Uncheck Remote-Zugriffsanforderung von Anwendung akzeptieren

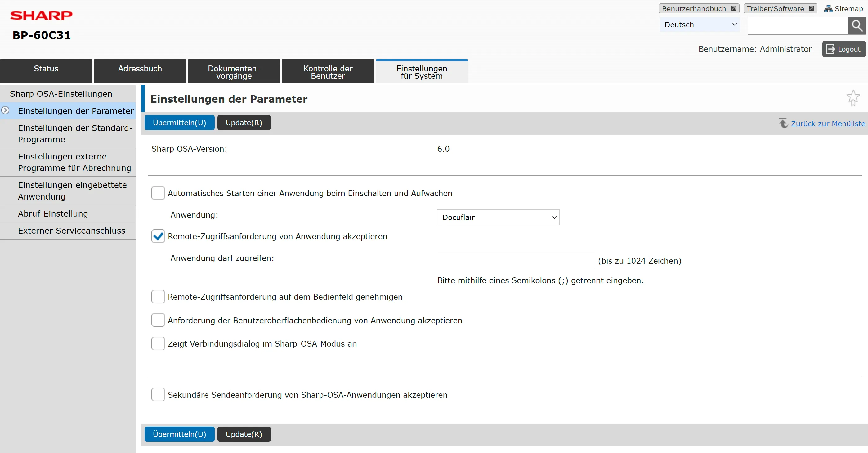158,236
